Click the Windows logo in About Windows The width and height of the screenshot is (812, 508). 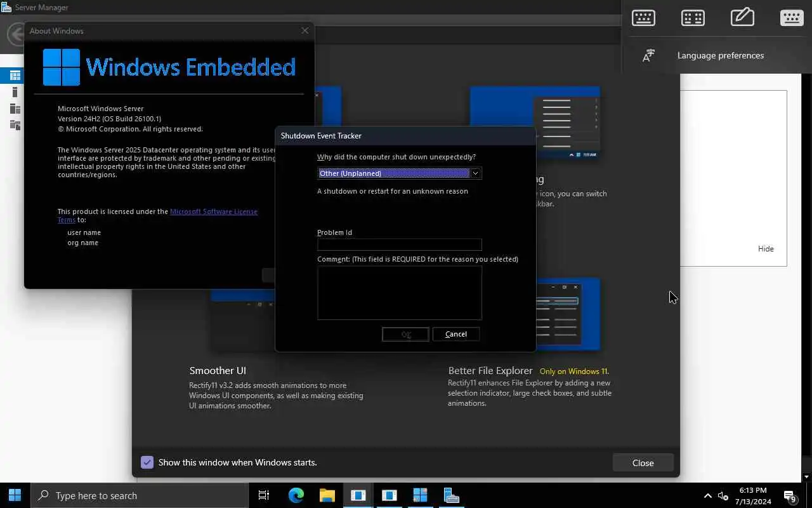coord(62,67)
